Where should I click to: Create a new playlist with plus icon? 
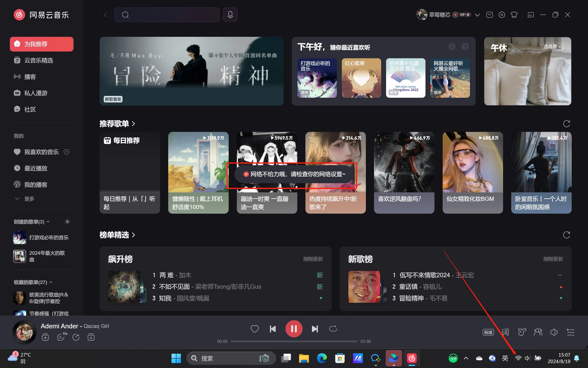click(x=67, y=221)
